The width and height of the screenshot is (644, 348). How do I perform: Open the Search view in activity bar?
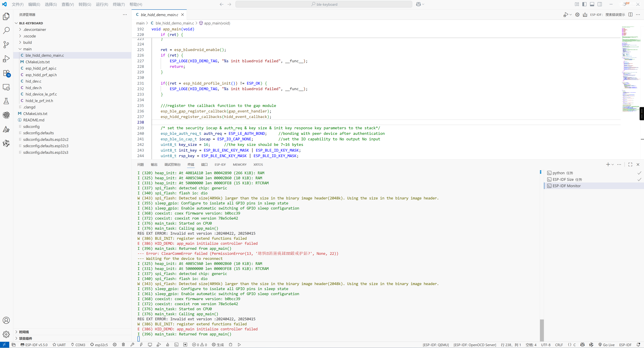click(6, 30)
